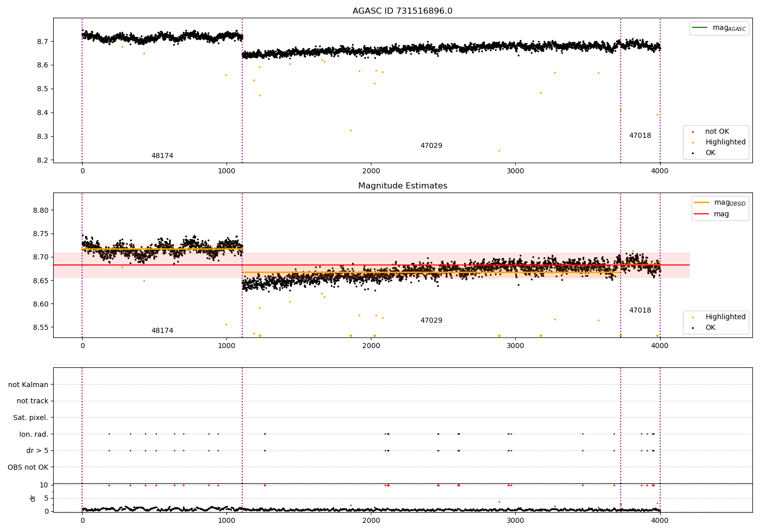
Task: Click the 8.70 tick label on middle plot
Action: point(40,257)
